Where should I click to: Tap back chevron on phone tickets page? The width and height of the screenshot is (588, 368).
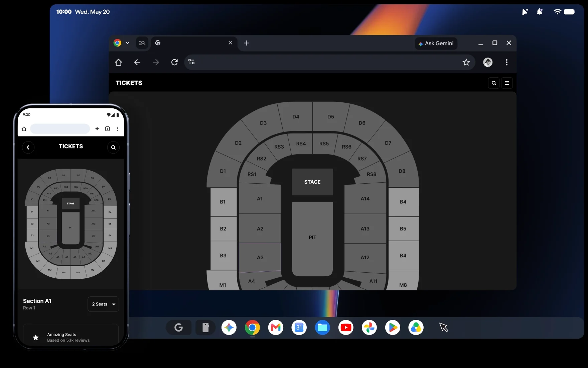click(28, 147)
